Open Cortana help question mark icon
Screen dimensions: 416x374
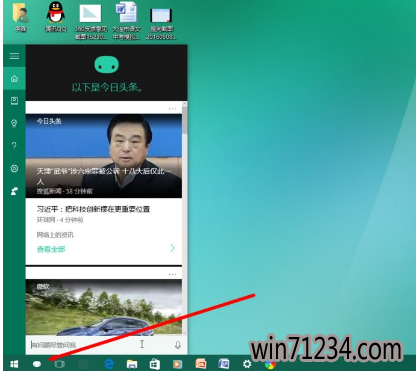click(14, 146)
